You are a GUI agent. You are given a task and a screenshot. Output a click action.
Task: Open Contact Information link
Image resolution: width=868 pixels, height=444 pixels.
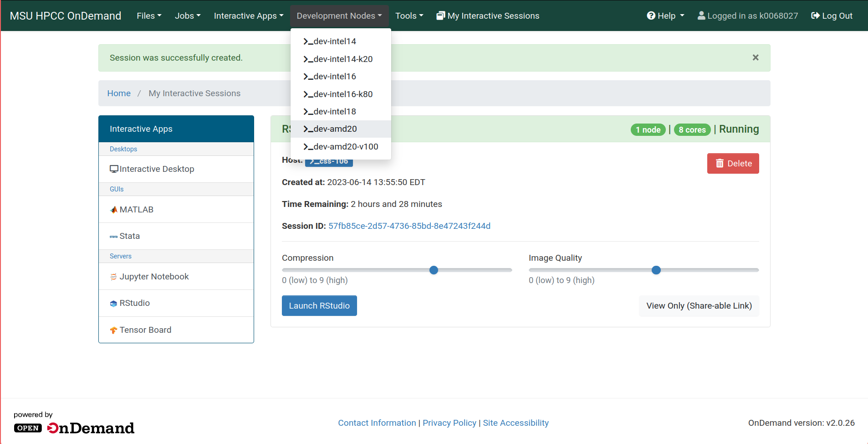pyautogui.click(x=377, y=423)
